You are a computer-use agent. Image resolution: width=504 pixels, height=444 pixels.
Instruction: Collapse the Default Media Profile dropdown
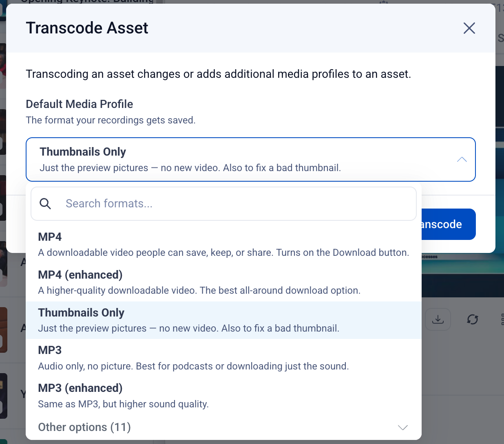pyautogui.click(x=251, y=159)
